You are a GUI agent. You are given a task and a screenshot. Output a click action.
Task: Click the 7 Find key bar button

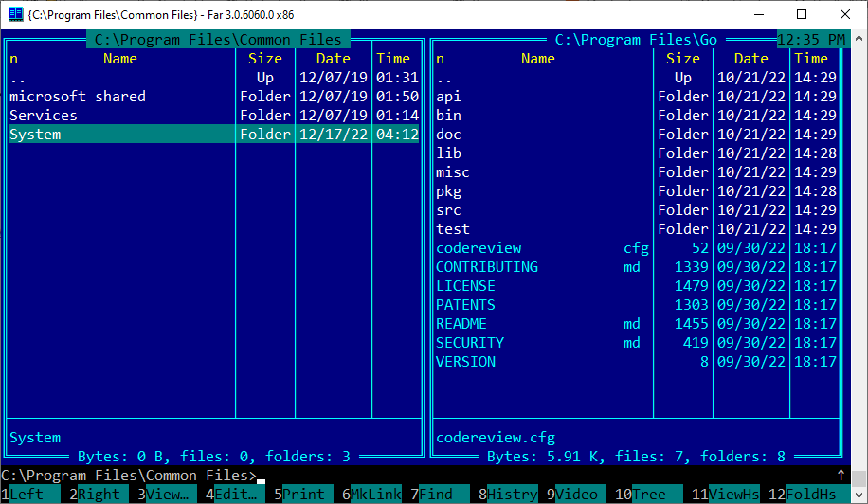tap(440, 494)
